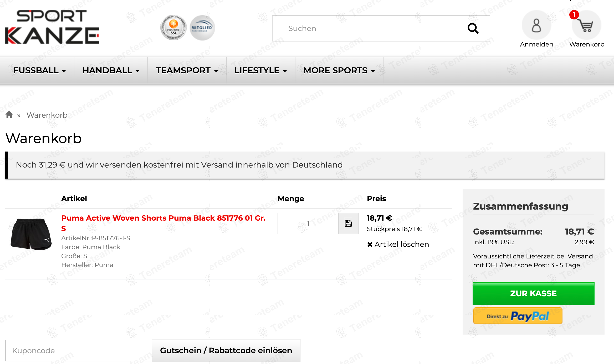Image resolution: width=614 pixels, height=364 pixels.
Task: Expand the TEAMSPORT menu
Action: pos(187,70)
